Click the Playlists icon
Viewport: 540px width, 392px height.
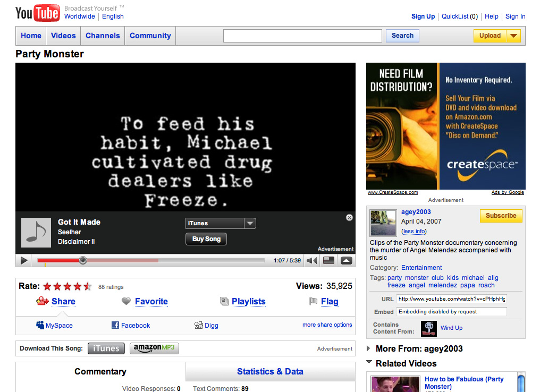pyautogui.click(x=224, y=302)
